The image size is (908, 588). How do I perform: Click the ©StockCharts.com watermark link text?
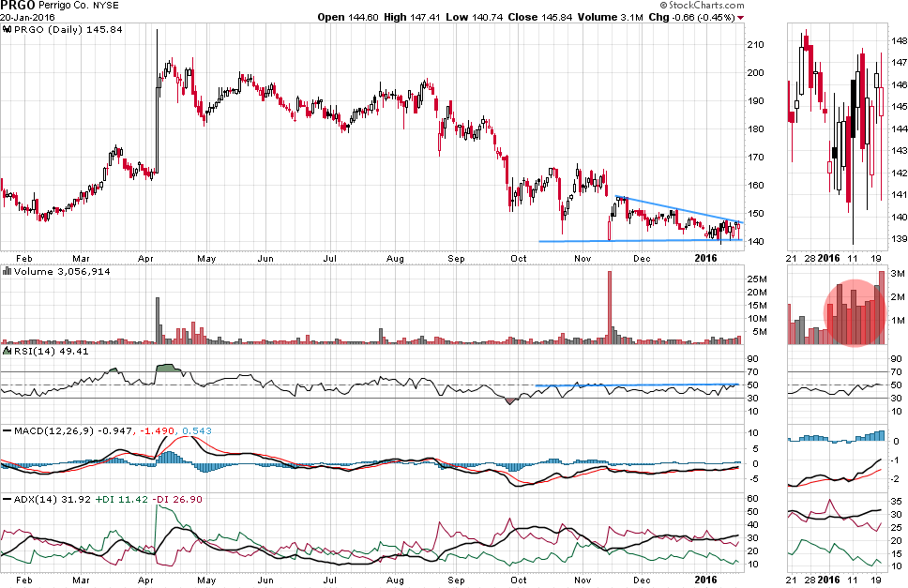click(x=702, y=6)
